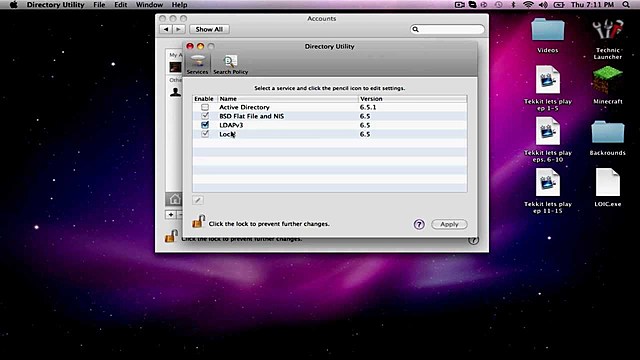Click the Active Directory version 6.5.1

pos(368,107)
